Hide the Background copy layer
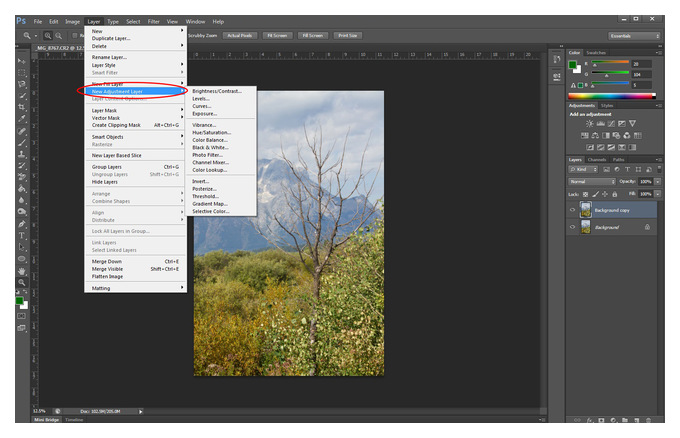 (x=572, y=210)
